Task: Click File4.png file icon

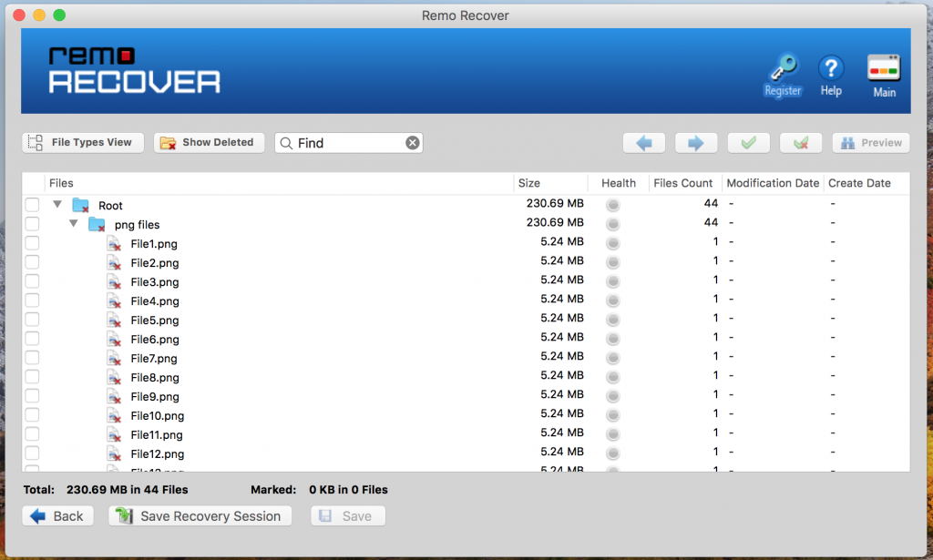Action: [x=114, y=300]
